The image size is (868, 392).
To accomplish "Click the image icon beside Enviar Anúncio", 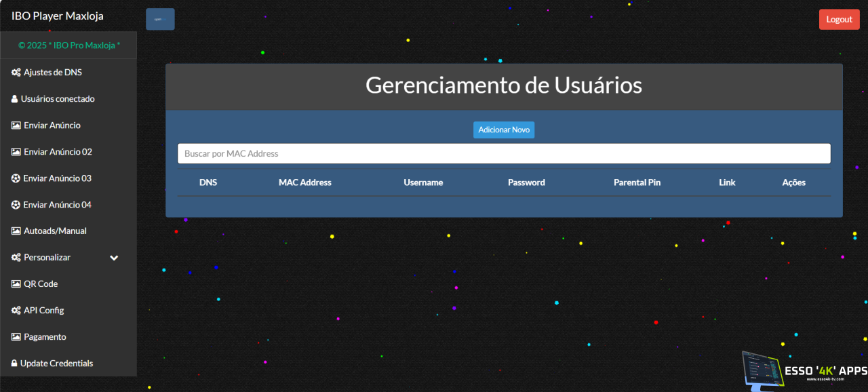I will [x=16, y=125].
